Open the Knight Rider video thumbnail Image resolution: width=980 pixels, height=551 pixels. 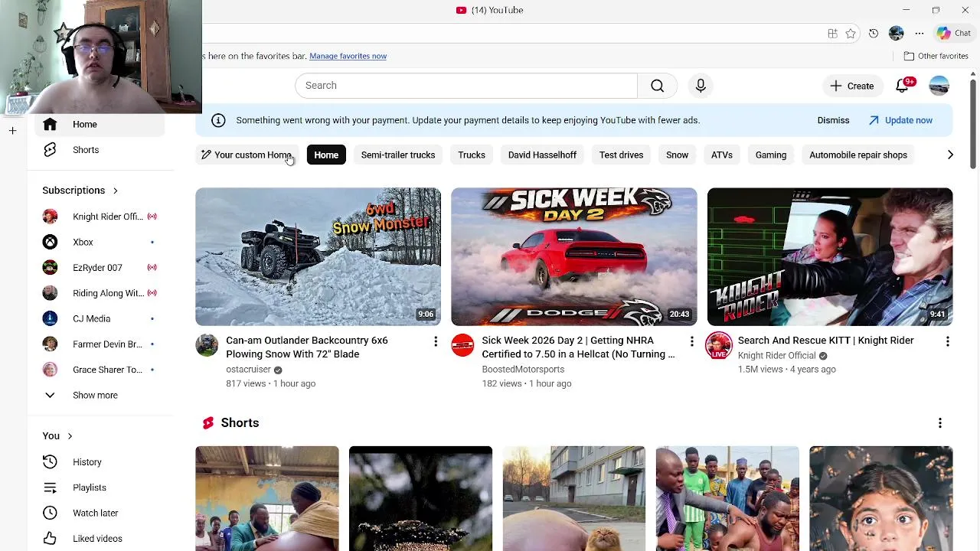[830, 256]
